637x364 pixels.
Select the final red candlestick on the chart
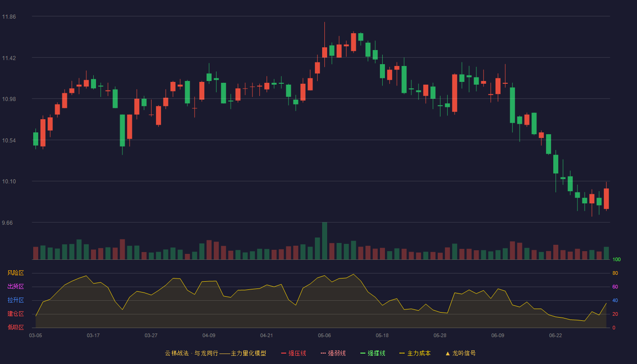606,199
